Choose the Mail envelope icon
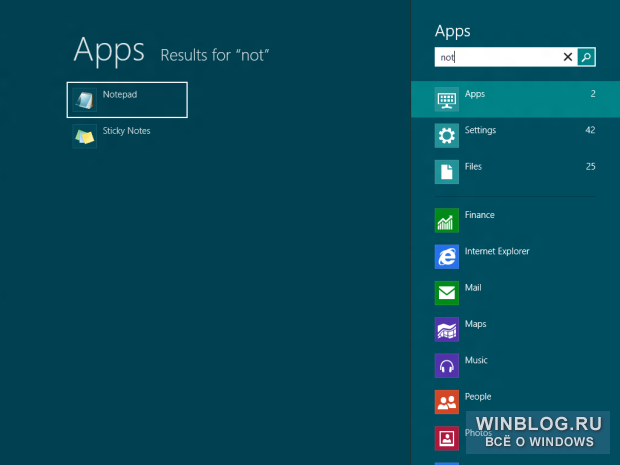This screenshot has height=465, width=620. 447,293
